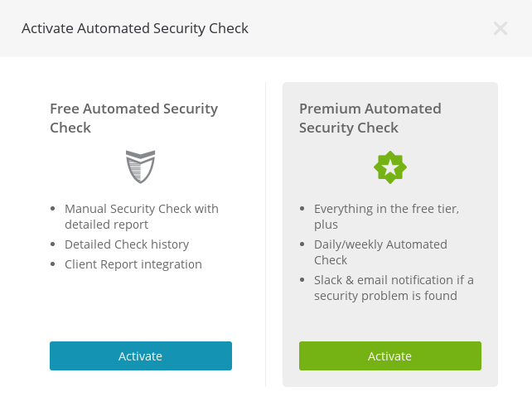532x411 pixels.
Task: Select the Free Automated Security Check heading
Action: (x=133, y=118)
